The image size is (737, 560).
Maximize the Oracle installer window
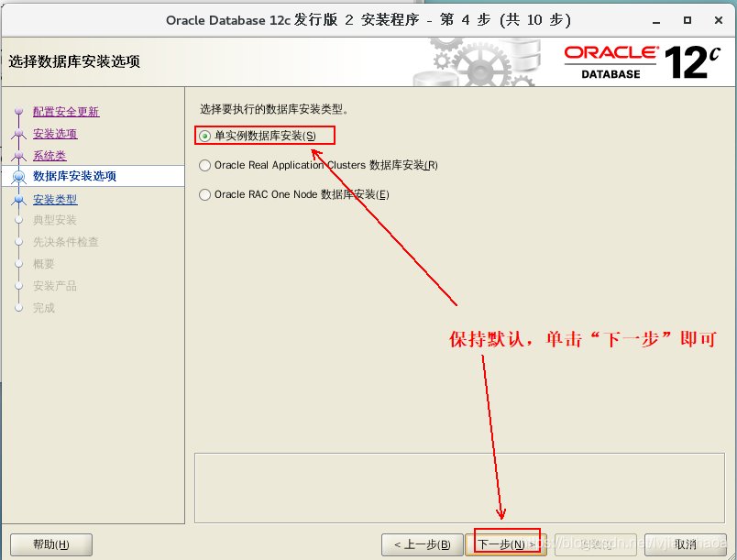coord(687,20)
